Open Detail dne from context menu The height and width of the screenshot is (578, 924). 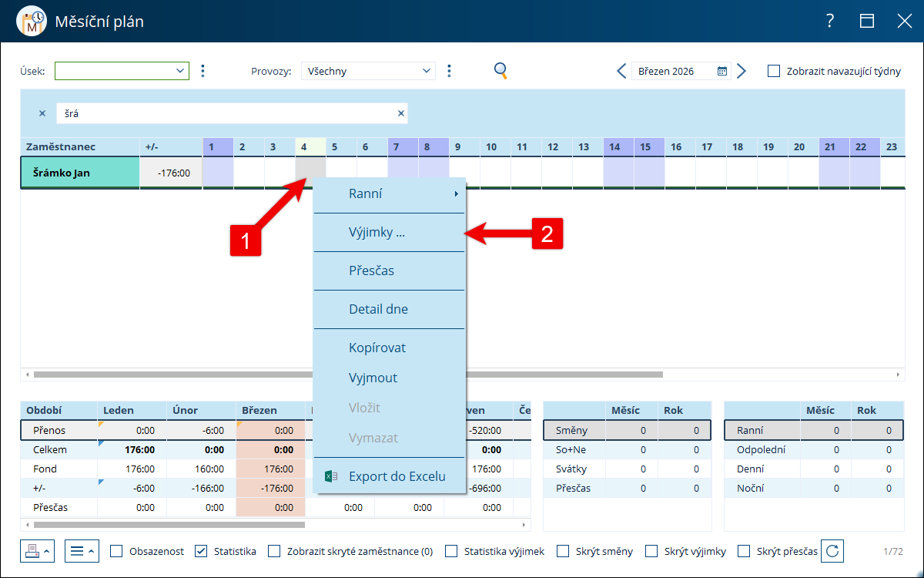[389, 310]
